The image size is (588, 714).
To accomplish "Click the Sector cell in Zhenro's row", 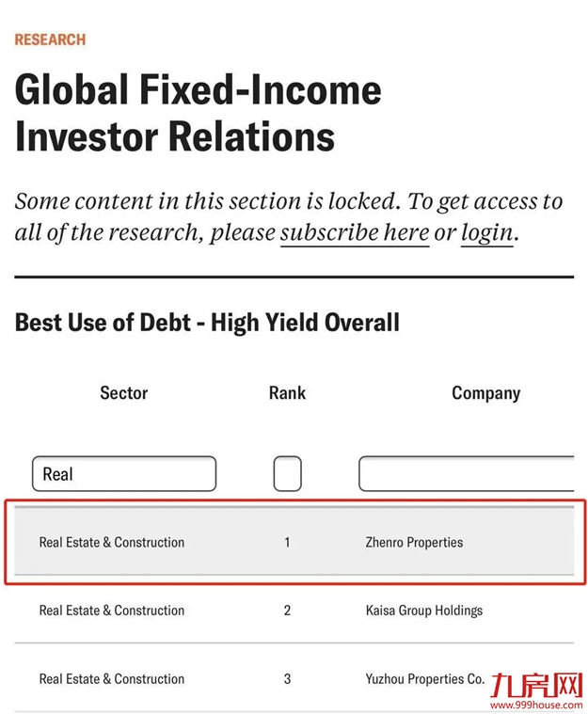I will point(112,542).
